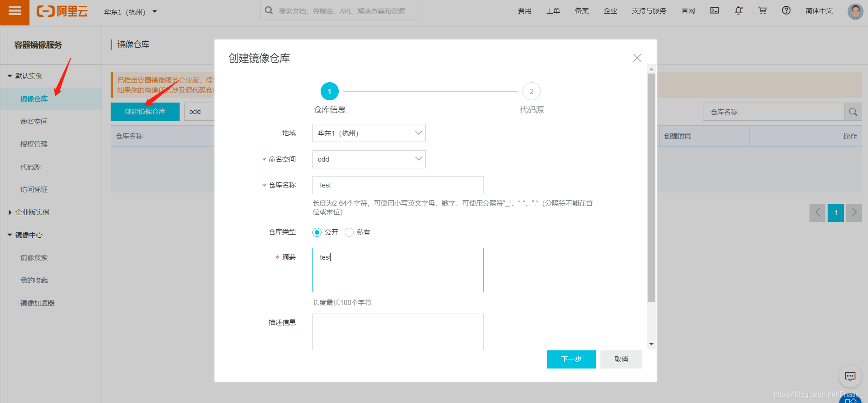Click the 创建时间 column header
868x403 pixels.
(x=704, y=136)
